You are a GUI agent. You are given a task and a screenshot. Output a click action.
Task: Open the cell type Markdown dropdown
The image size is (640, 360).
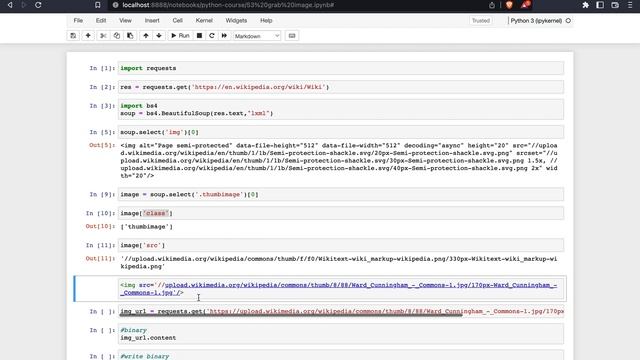tap(257, 36)
